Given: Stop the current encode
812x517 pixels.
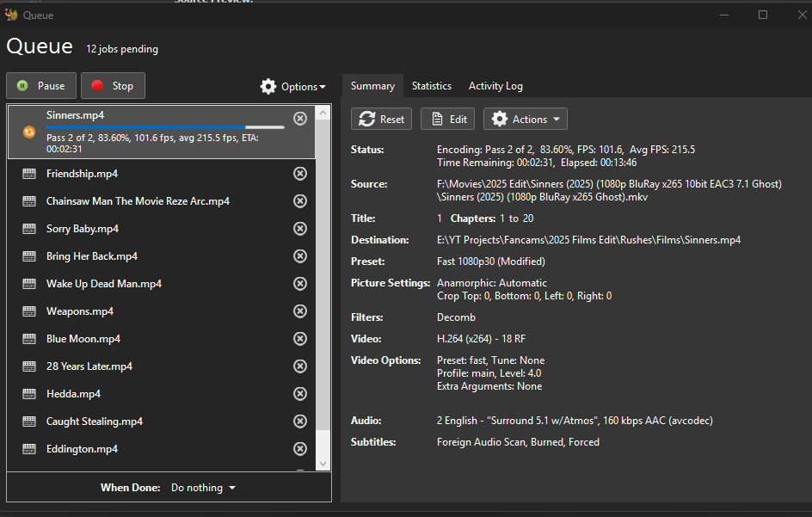Looking at the screenshot, I should coord(113,85).
